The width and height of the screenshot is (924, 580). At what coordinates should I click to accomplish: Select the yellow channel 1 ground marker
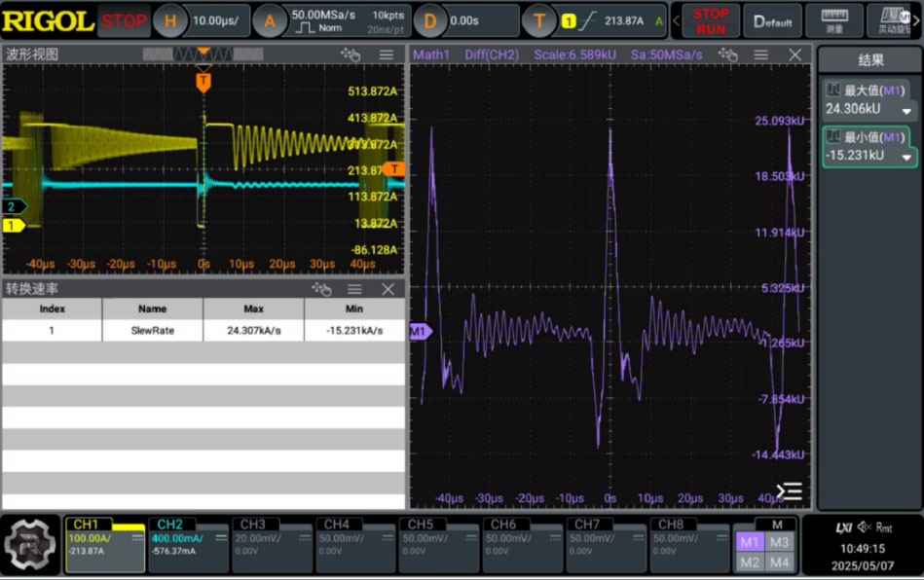(13, 225)
